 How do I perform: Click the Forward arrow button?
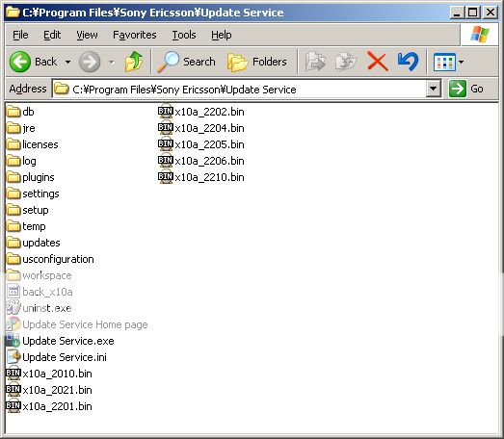90,62
